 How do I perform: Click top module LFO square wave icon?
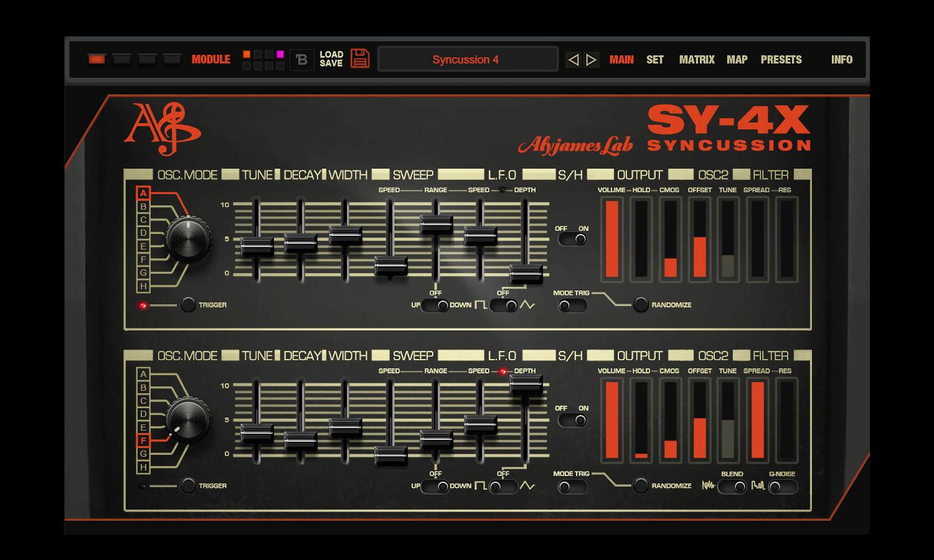[x=481, y=305]
